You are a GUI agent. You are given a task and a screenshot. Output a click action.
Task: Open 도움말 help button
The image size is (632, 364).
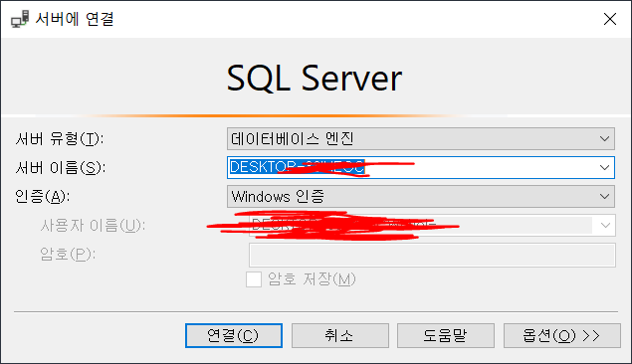pos(446,335)
